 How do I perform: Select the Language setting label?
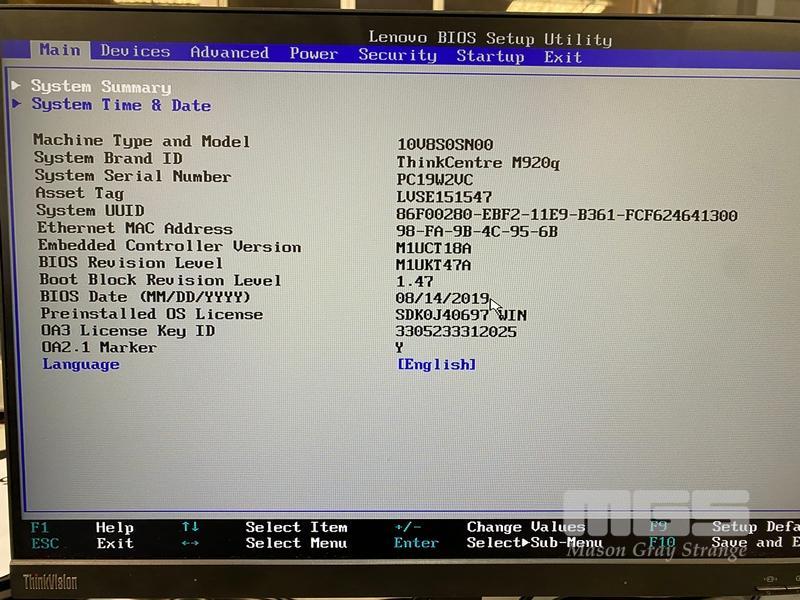pyautogui.click(x=80, y=364)
